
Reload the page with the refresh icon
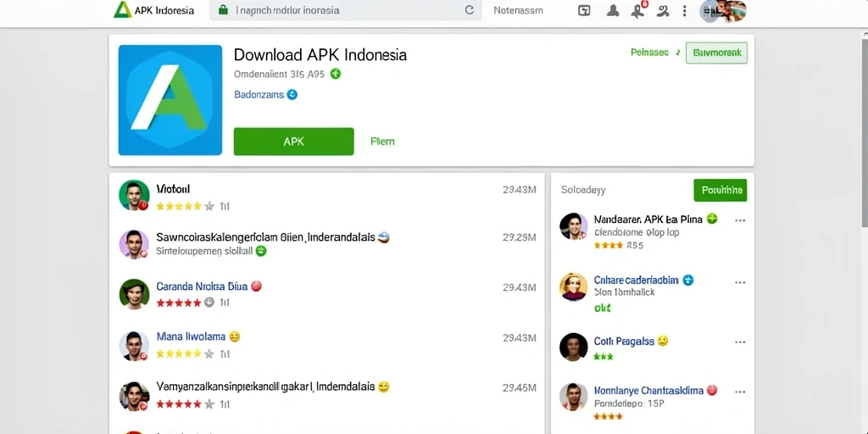470,10
